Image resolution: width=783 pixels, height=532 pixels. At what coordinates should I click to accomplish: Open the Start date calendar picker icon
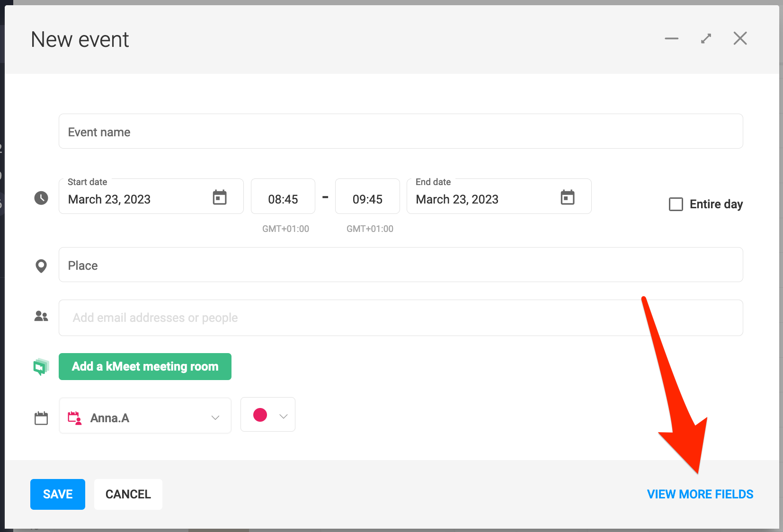(220, 197)
